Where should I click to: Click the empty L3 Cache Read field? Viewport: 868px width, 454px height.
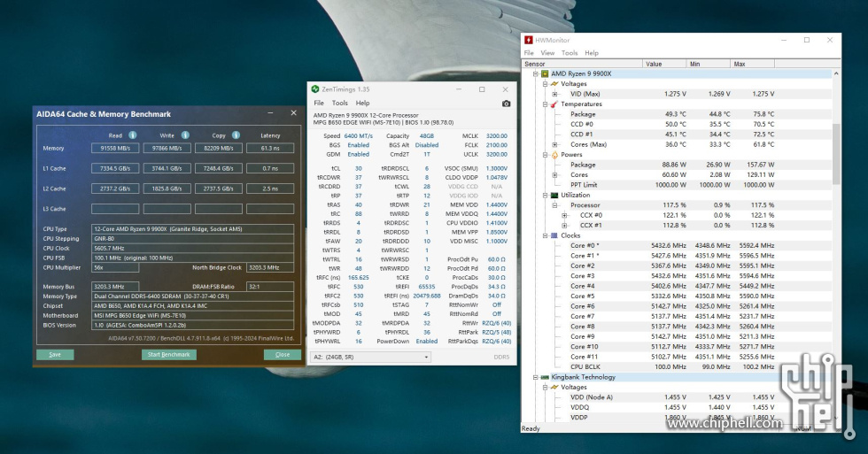pos(115,209)
